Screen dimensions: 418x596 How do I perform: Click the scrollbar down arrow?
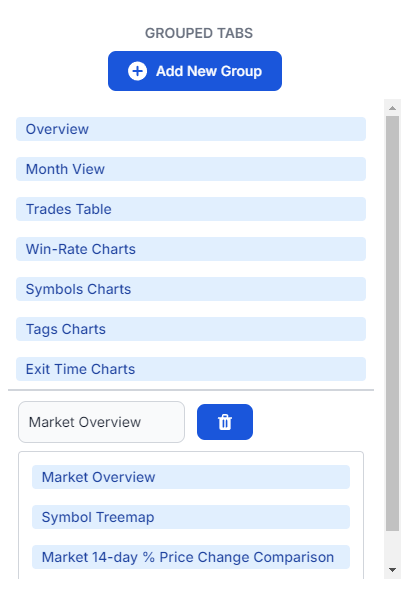[392, 569]
